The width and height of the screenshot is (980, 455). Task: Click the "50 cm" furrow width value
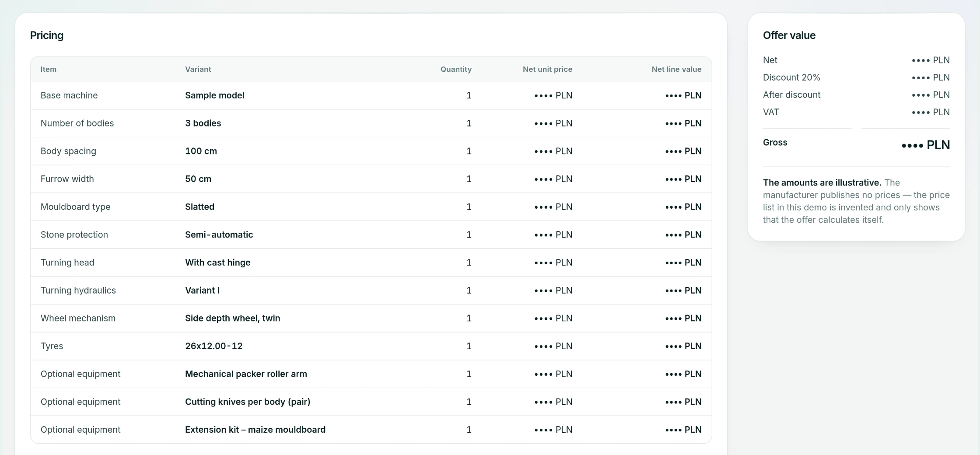(198, 179)
